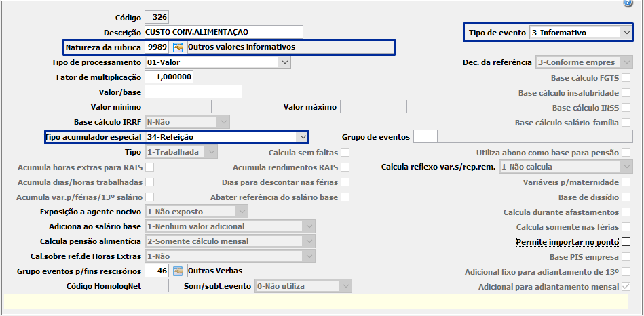Toggle Permite importar no ponto checkbox
This screenshot has width=644, height=316.
(x=626, y=242)
